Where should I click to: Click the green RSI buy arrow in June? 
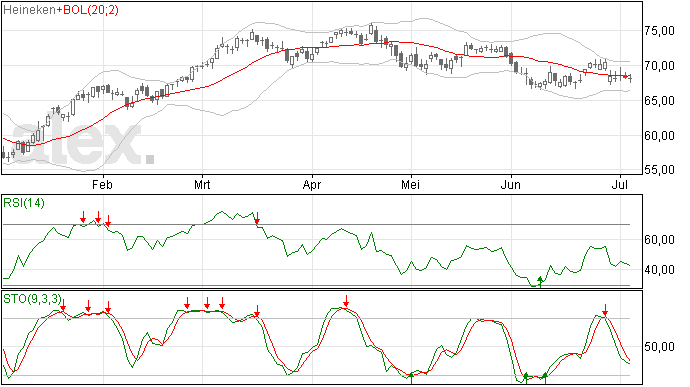click(540, 281)
